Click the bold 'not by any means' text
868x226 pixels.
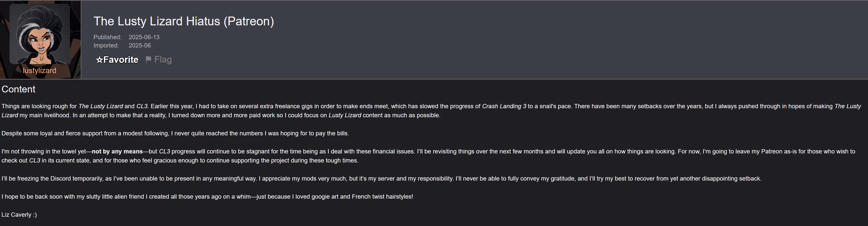tap(117, 152)
